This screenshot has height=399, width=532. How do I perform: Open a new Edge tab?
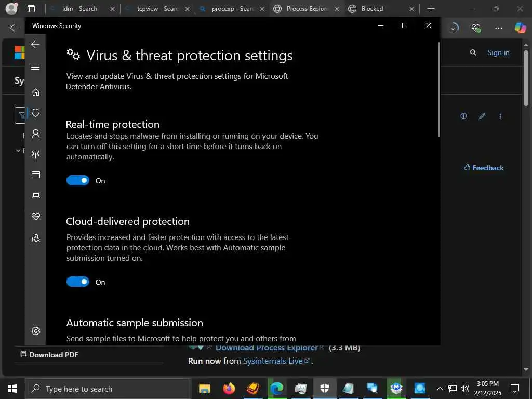click(431, 9)
